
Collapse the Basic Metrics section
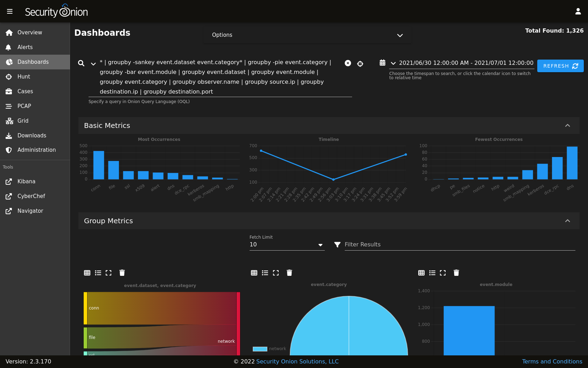coord(568,125)
